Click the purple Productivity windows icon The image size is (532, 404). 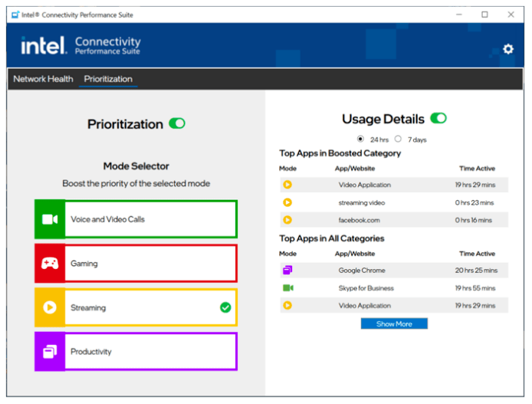pyautogui.click(x=50, y=352)
